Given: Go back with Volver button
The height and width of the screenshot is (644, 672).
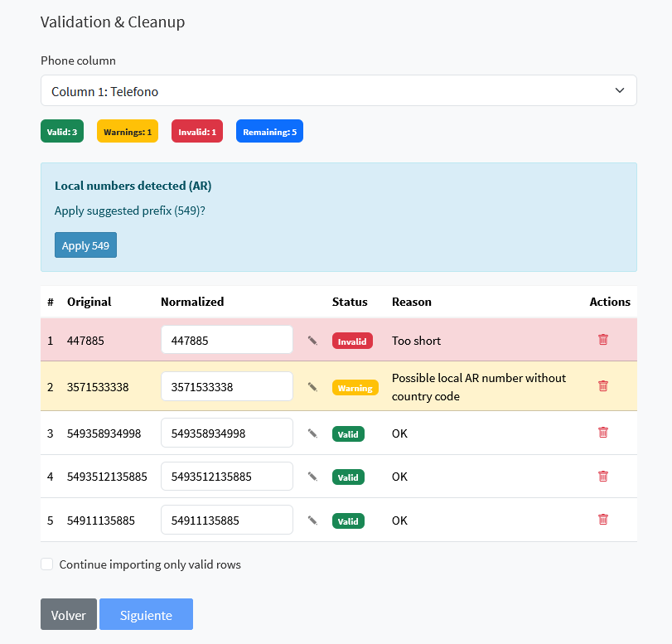Looking at the screenshot, I should click(x=69, y=614).
